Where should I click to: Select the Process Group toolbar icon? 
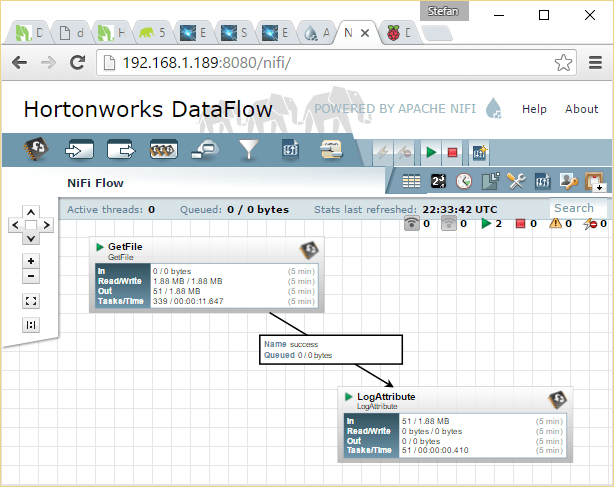163,151
